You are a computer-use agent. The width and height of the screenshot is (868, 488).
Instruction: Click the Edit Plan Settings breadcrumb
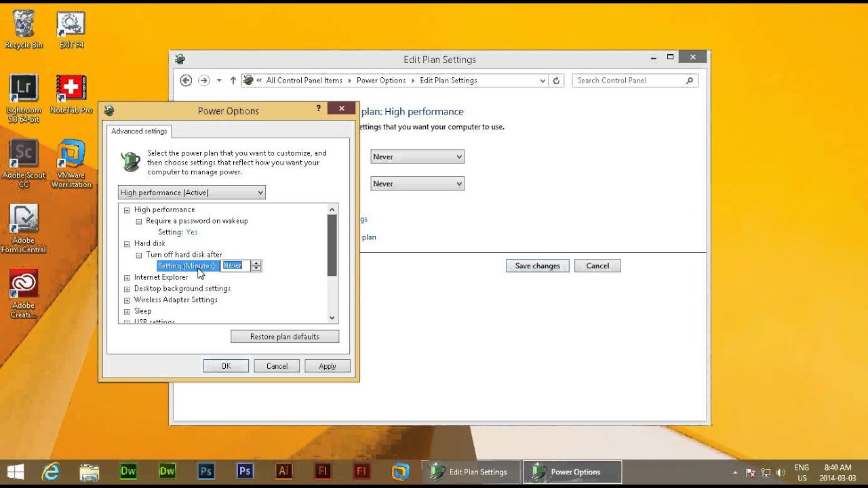(448, 80)
